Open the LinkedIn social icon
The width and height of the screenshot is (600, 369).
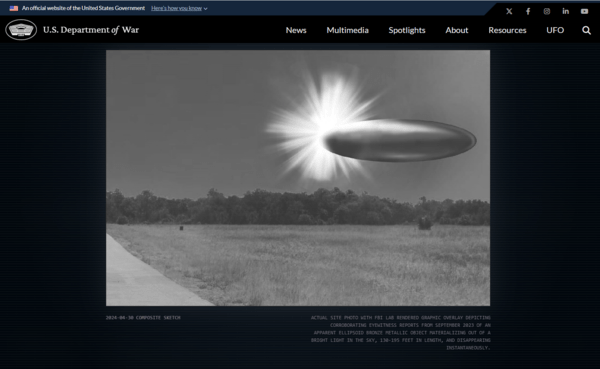566,11
